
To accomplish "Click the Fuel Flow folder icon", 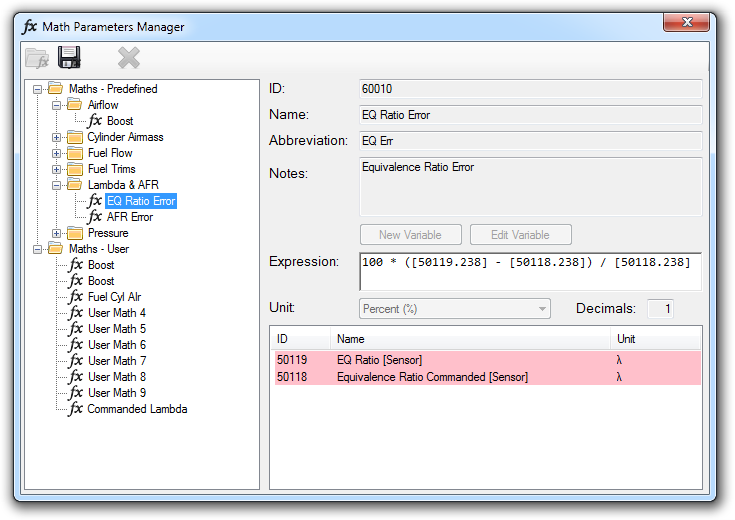I will (x=75, y=153).
